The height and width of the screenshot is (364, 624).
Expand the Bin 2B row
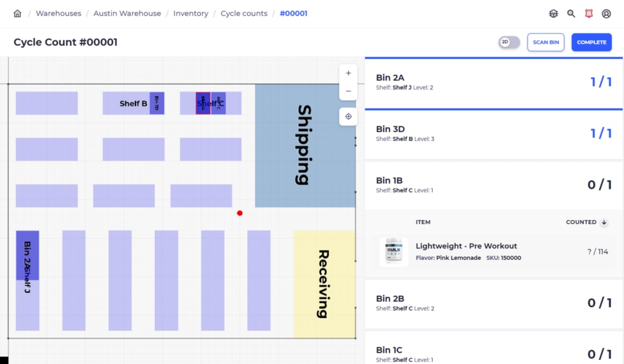tap(493, 303)
